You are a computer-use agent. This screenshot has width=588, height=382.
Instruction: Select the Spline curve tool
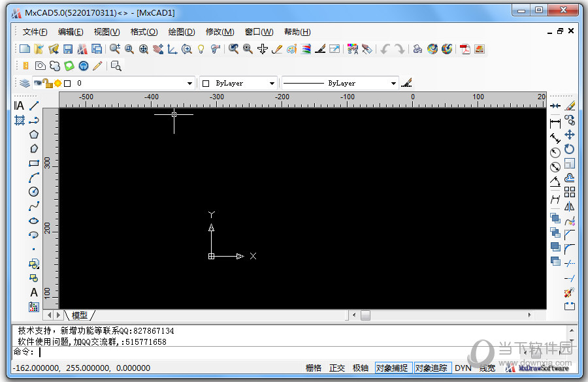tap(34, 206)
